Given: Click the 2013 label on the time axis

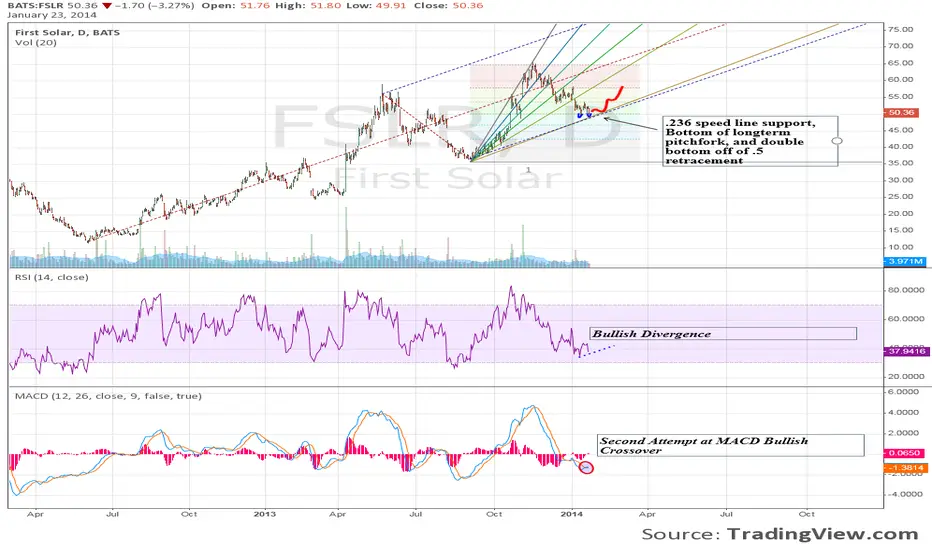Looking at the screenshot, I should (x=265, y=514).
